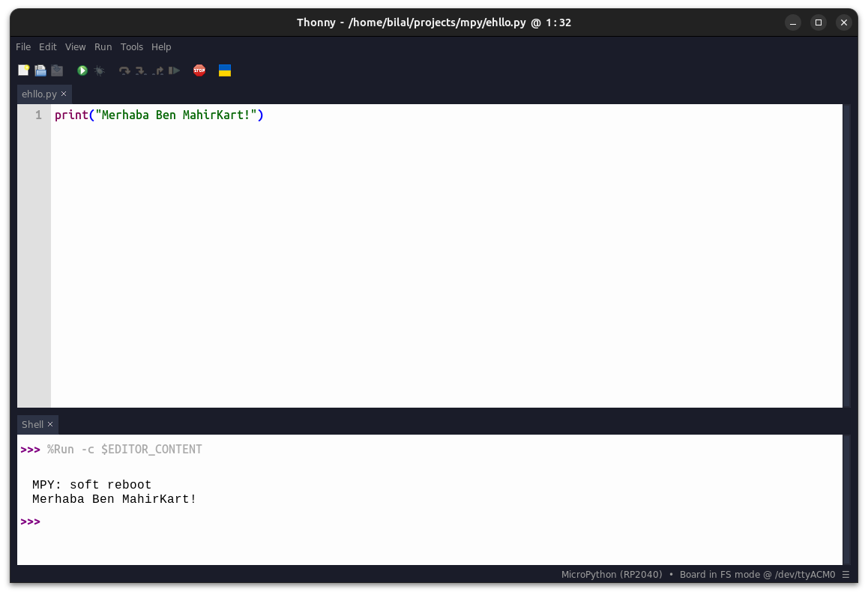
Task: Click the Resume execution icon
Action: (174, 70)
